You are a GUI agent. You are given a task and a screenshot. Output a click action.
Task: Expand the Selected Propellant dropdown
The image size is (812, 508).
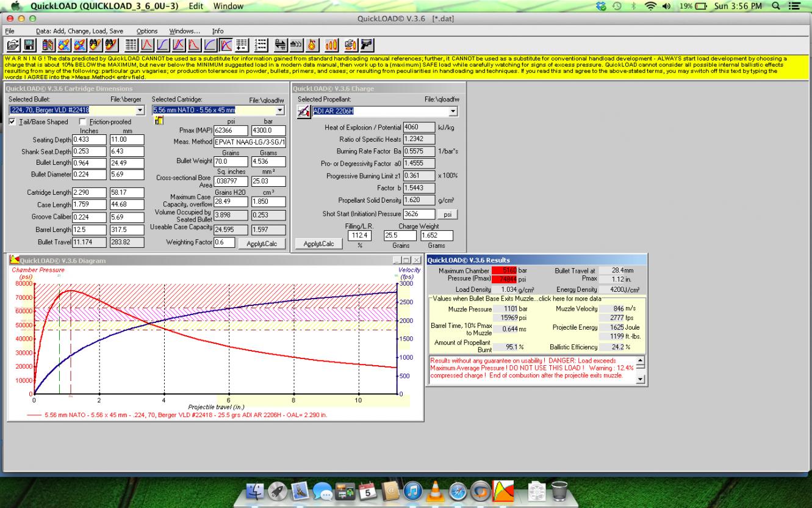click(x=453, y=111)
